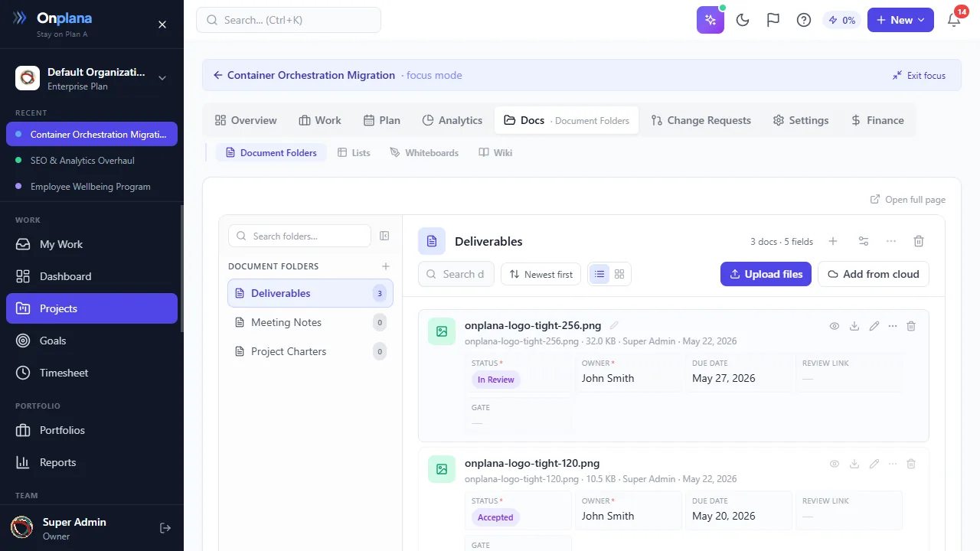Delete onplana-logo-tight-256.png
The image size is (980, 551).
click(911, 326)
